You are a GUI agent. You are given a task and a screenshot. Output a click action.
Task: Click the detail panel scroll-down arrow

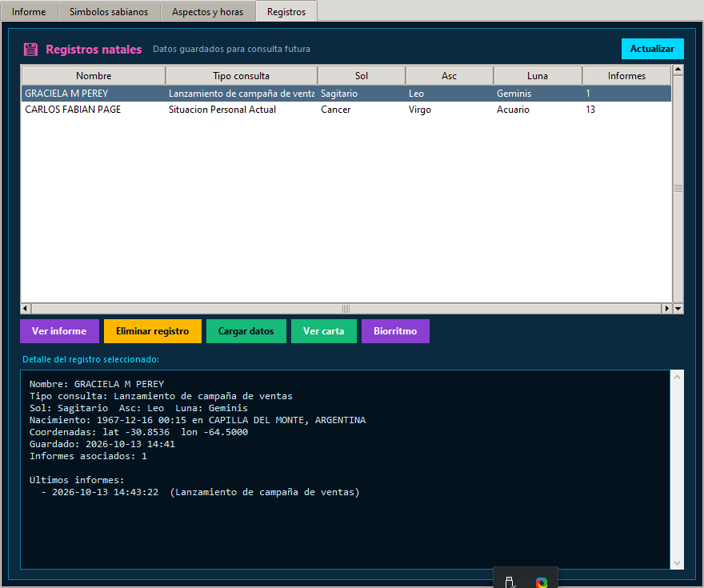[x=677, y=563]
